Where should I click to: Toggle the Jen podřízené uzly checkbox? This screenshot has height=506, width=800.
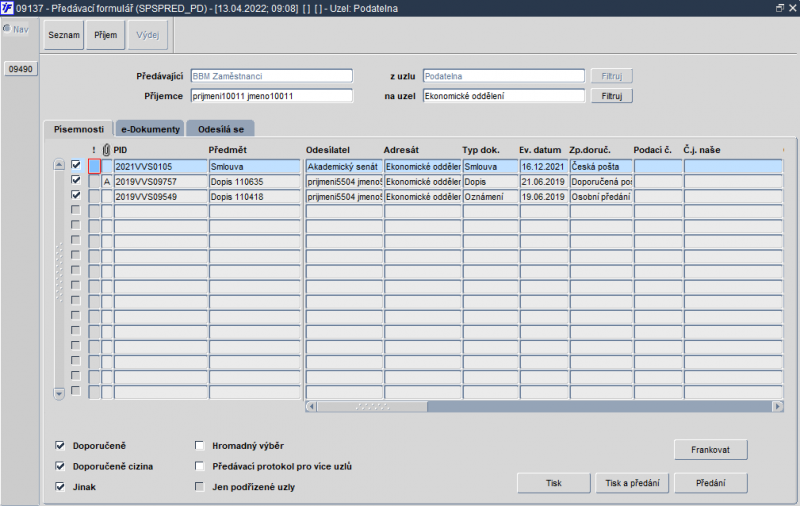[199, 487]
